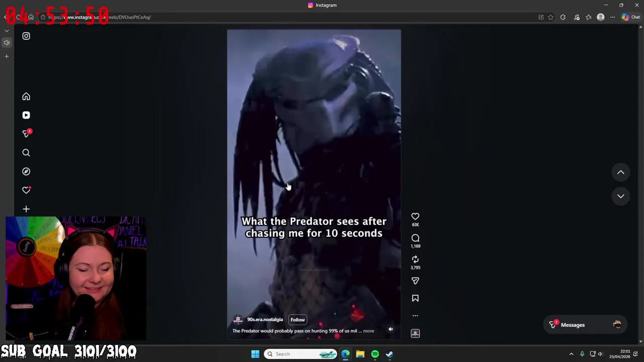Add page to browser favorites

pyautogui.click(x=551, y=17)
